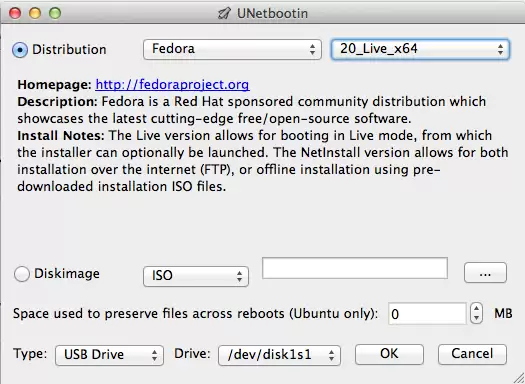525x384 pixels.
Task: Zoom window with green button
Action: click(55, 13)
